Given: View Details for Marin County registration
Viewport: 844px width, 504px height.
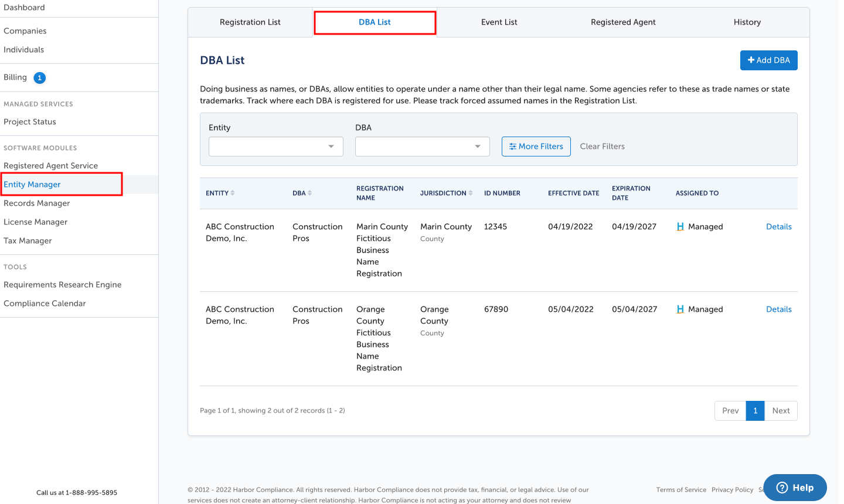Looking at the screenshot, I should click(x=779, y=227).
